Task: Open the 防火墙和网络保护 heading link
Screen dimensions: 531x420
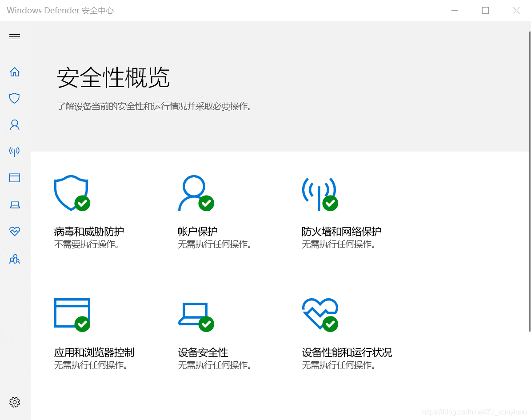Action: click(x=341, y=232)
